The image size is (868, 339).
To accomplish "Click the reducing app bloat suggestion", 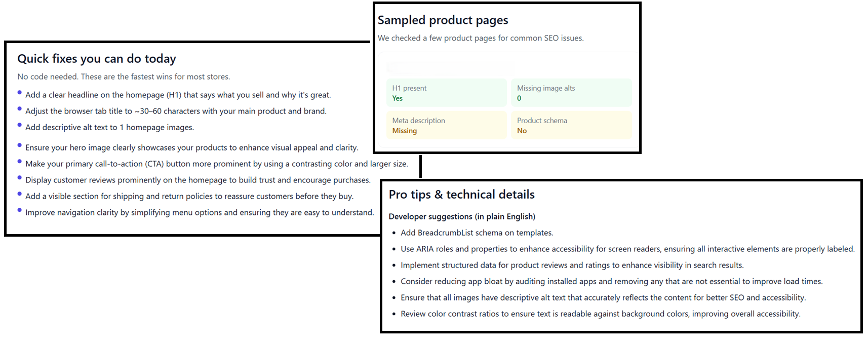I will pyautogui.click(x=611, y=281).
